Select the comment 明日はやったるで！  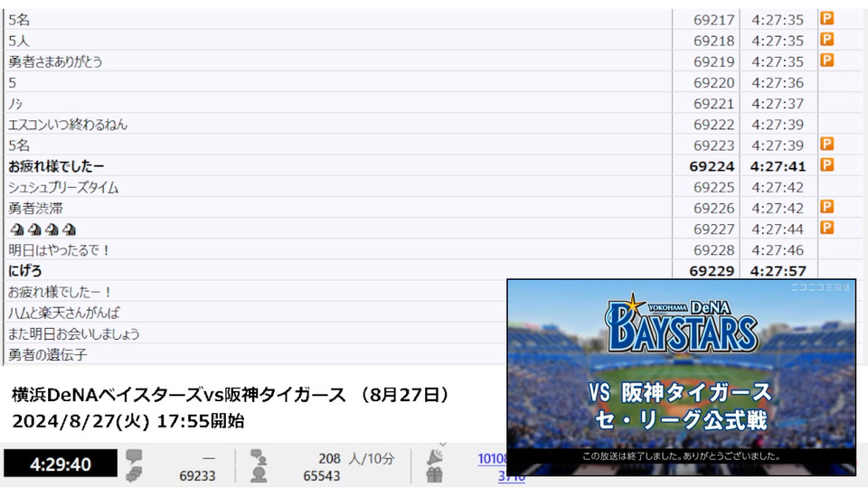60,250
